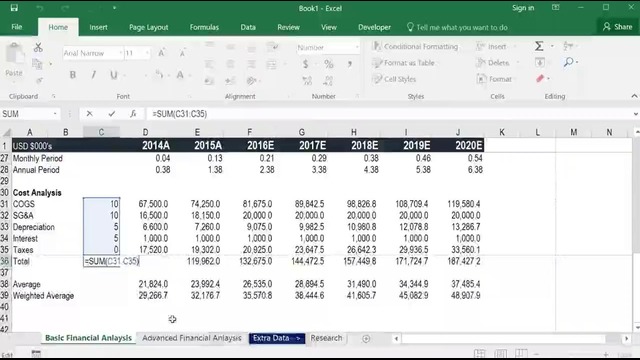The width and height of the screenshot is (640, 360).
Task: Select row 38 header
Action: point(5,284)
